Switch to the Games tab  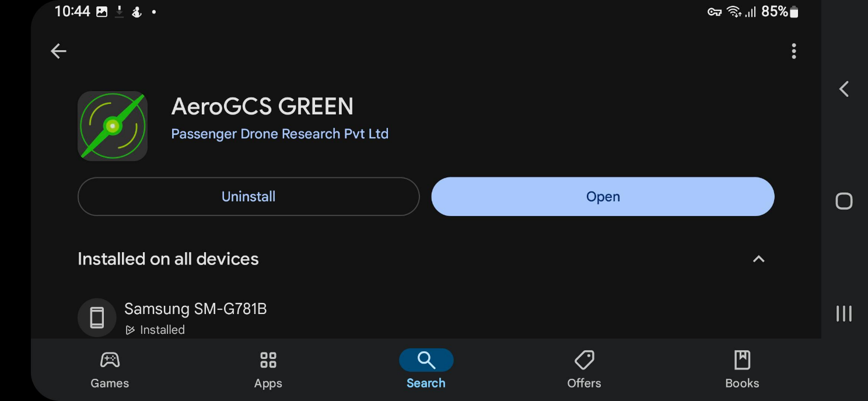110,369
